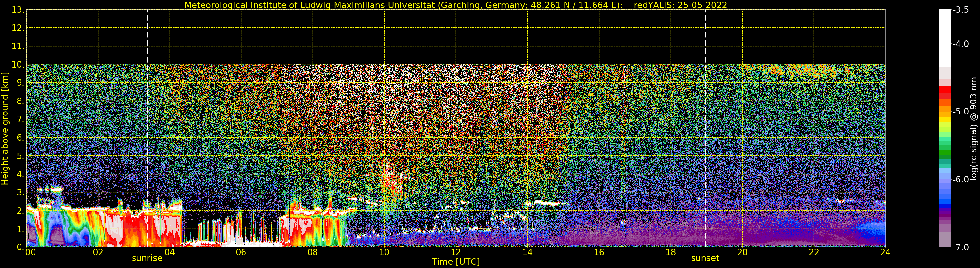Click the colorbar tick label -6.0
Image resolution: width=980 pixels, height=268 pixels.
960,180
